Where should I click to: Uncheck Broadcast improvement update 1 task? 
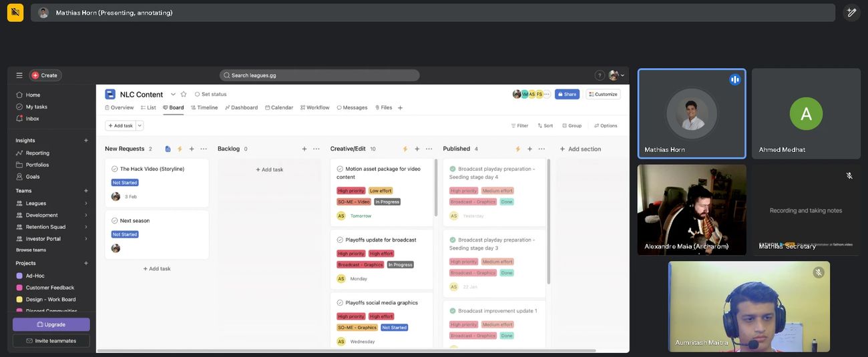click(x=453, y=311)
